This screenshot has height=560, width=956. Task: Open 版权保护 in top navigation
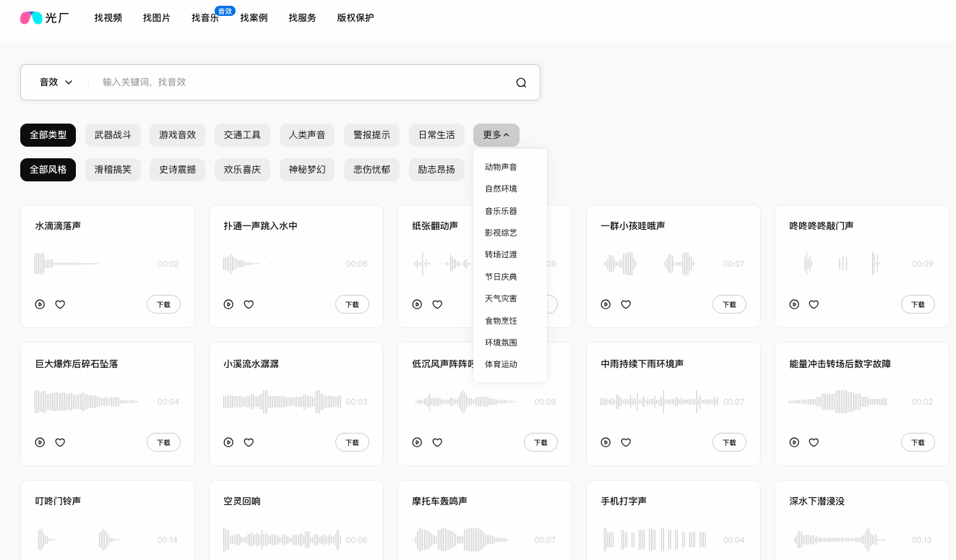point(356,18)
